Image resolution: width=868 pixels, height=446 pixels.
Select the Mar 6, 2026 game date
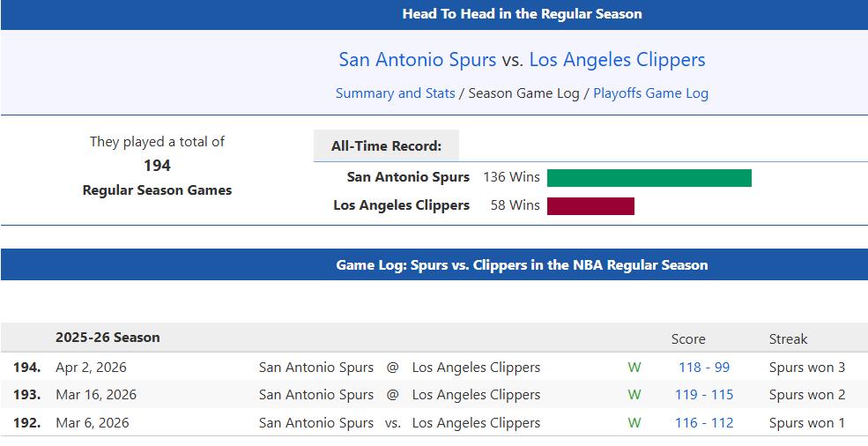pos(92,423)
